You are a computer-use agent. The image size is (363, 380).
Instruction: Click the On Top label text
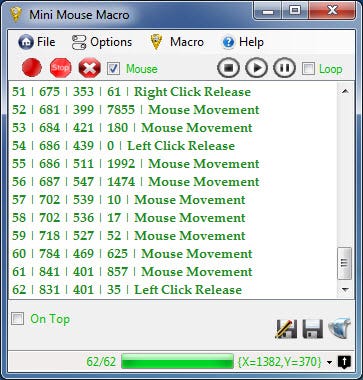[50, 319]
